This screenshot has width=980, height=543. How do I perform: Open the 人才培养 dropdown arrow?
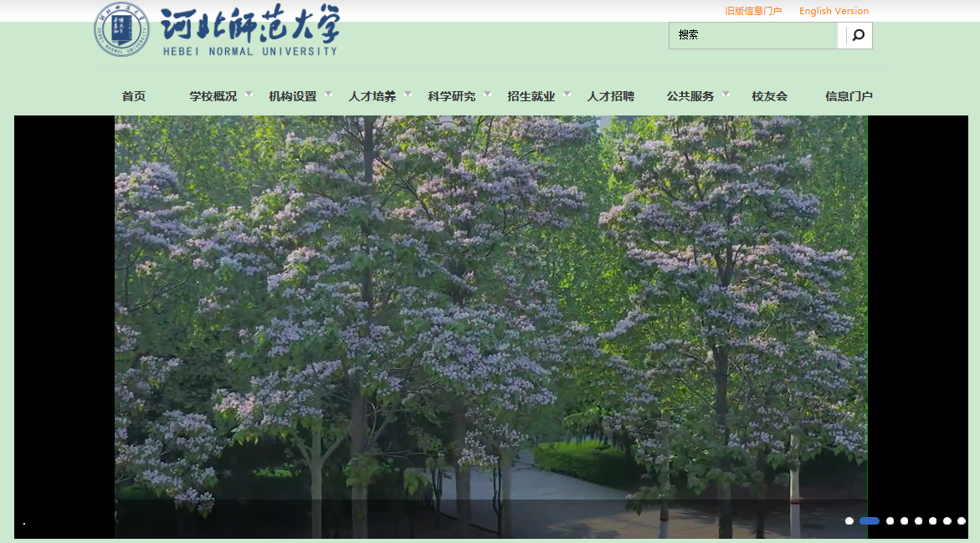(x=408, y=95)
